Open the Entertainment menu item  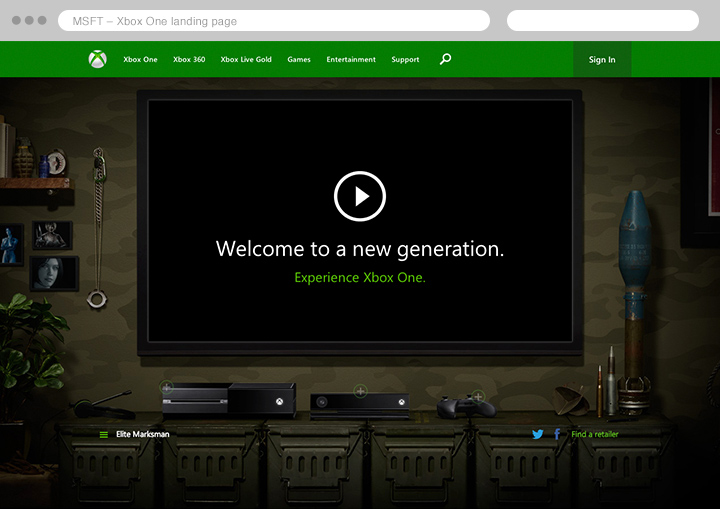tap(351, 60)
